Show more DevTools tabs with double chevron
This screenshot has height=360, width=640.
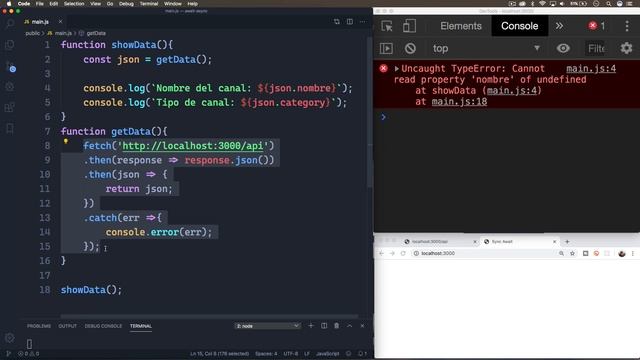click(x=559, y=26)
